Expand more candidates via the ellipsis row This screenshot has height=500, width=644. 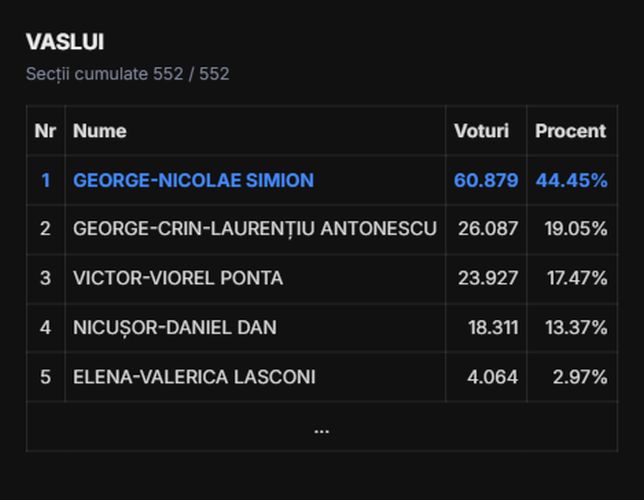click(322, 431)
